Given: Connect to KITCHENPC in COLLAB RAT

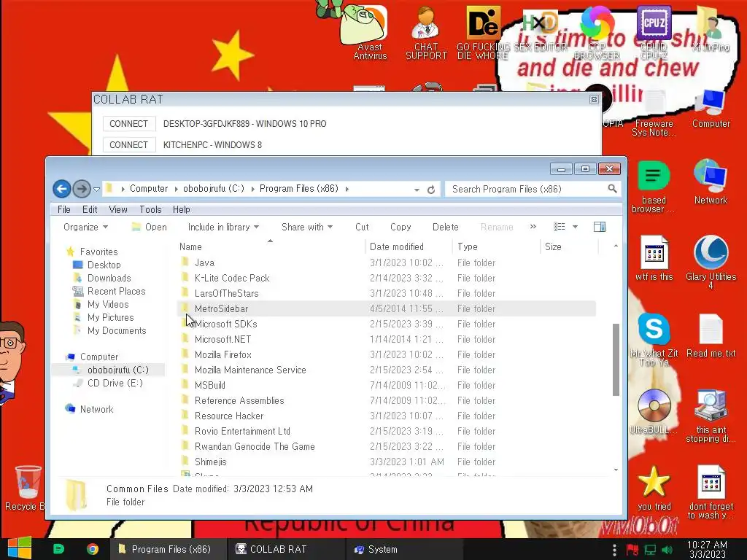Looking at the screenshot, I should [129, 145].
